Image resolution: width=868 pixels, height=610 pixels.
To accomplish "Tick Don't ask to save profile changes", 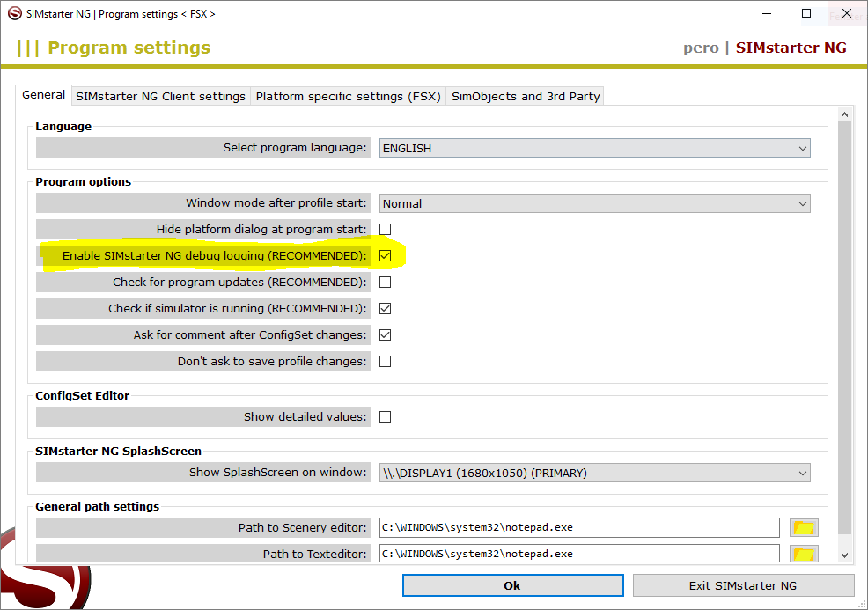I will [386, 362].
